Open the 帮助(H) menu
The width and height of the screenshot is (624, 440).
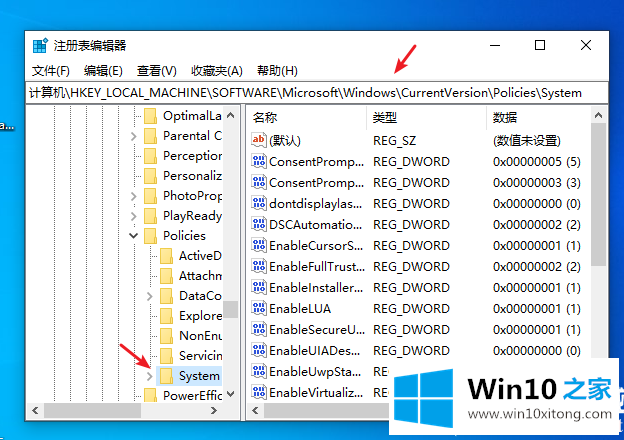[x=277, y=71]
